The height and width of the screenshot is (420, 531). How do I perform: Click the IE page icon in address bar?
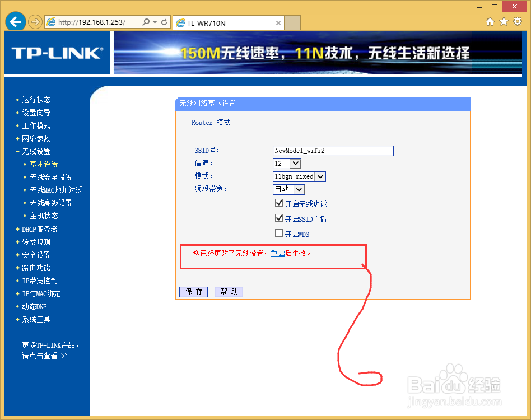(51, 22)
